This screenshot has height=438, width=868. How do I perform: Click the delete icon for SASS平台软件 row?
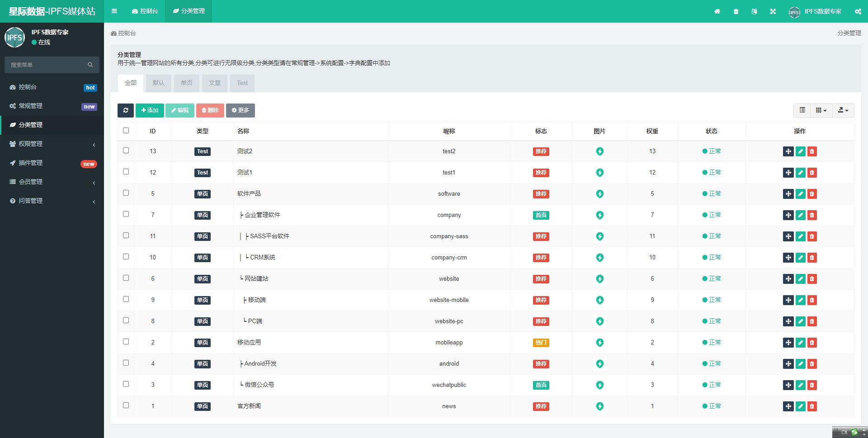(x=812, y=236)
